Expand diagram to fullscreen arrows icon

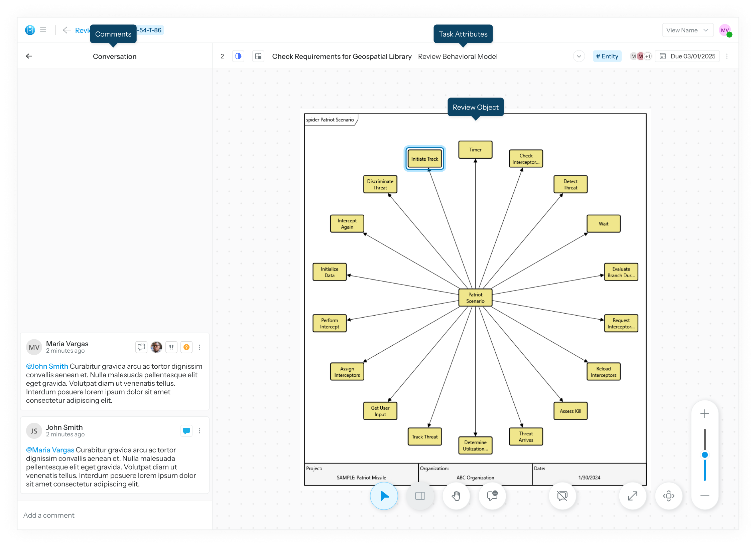(632, 496)
